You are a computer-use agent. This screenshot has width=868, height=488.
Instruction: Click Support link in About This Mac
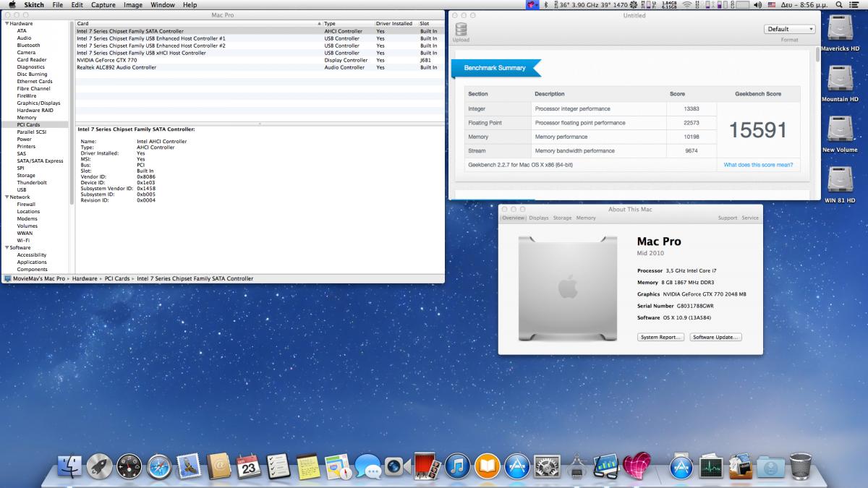click(x=728, y=218)
